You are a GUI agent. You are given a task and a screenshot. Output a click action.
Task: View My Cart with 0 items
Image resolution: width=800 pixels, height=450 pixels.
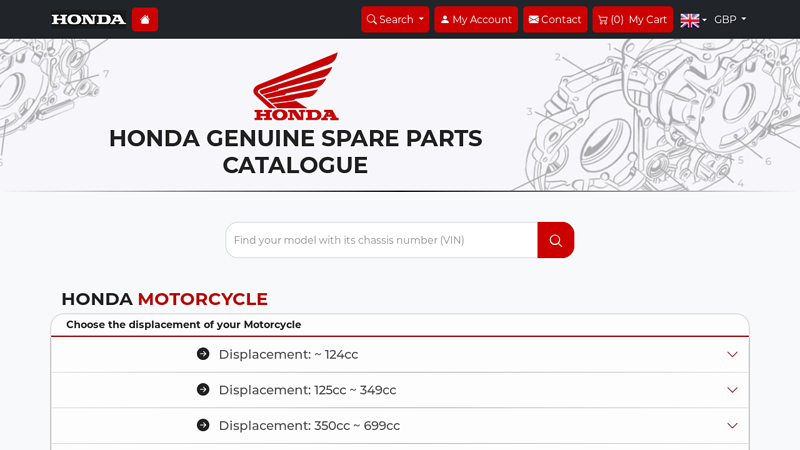[x=633, y=19]
